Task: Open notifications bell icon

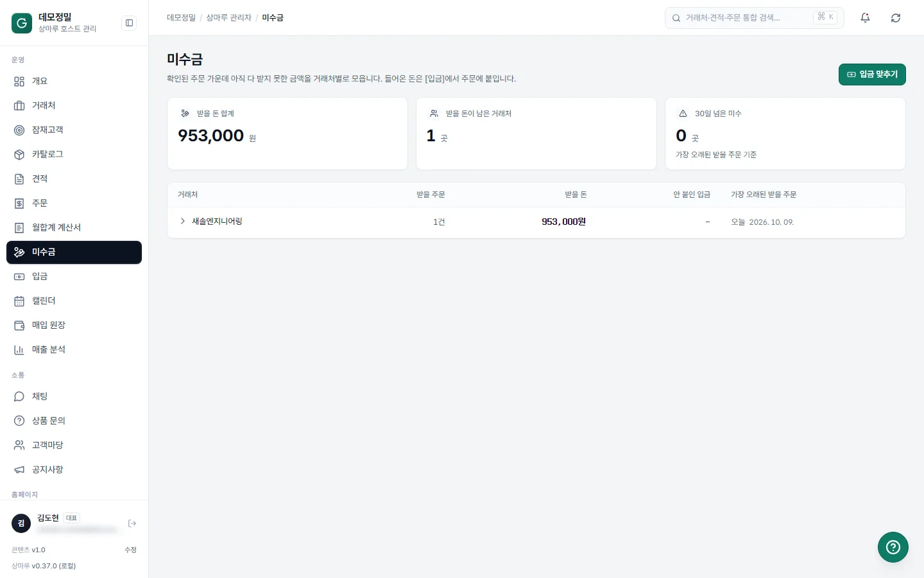Action: tap(865, 18)
